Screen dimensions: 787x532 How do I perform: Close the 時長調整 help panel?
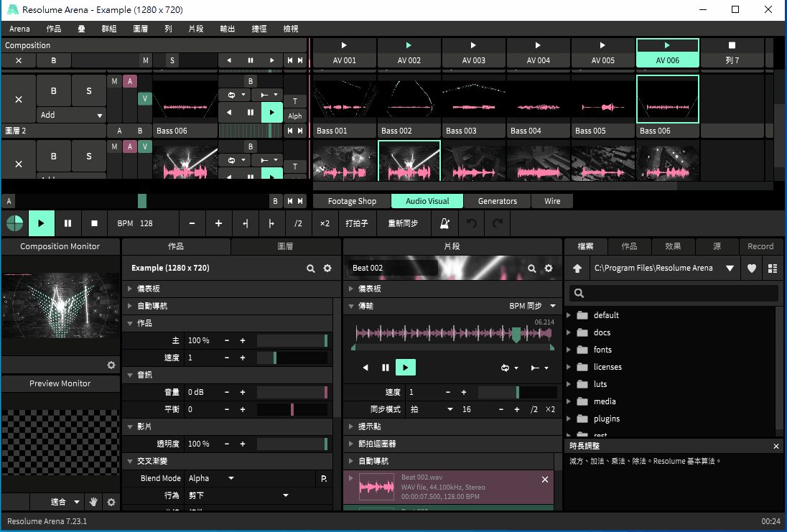tap(776, 446)
